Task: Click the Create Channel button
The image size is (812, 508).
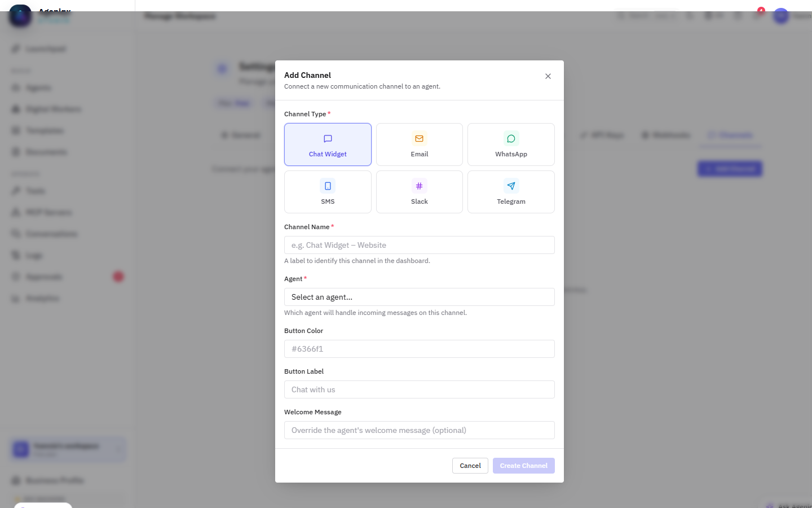Action: 524,466
